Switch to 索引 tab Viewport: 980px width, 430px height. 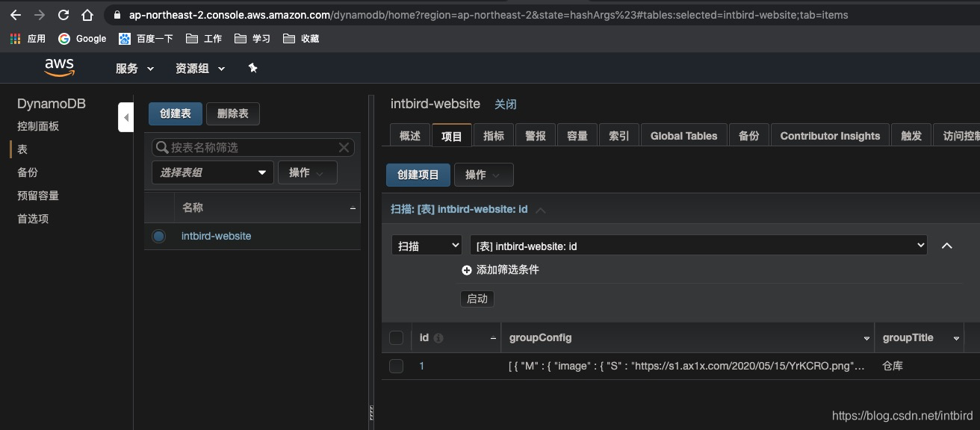pyautogui.click(x=619, y=136)
